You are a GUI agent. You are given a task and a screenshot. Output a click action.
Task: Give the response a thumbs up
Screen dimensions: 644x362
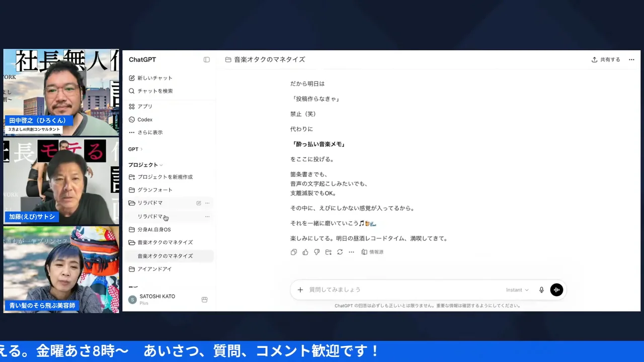[305, 252]
